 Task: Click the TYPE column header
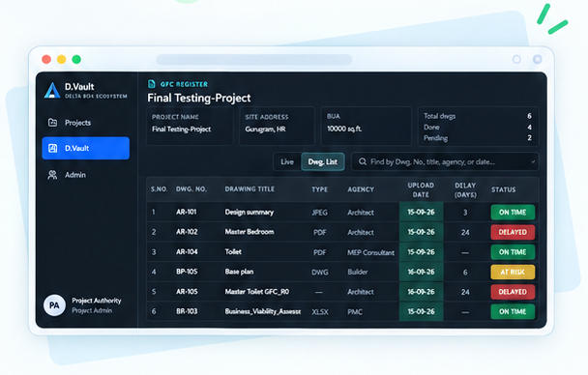click(x=319, y=189)
